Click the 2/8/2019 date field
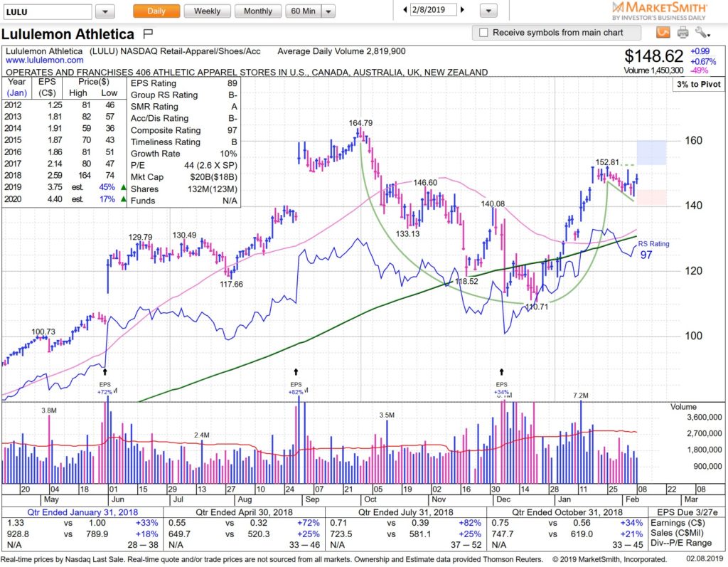The width and height of the screenshot is (728, 567). point(434,10)
